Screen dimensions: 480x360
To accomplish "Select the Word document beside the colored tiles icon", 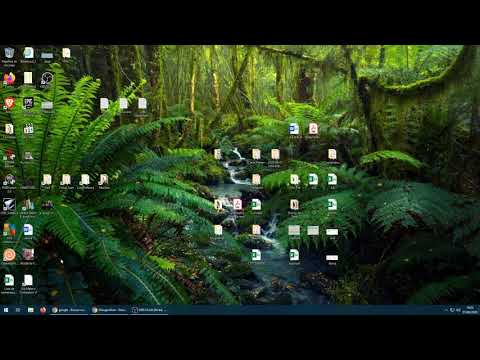I will coord(28,230).
